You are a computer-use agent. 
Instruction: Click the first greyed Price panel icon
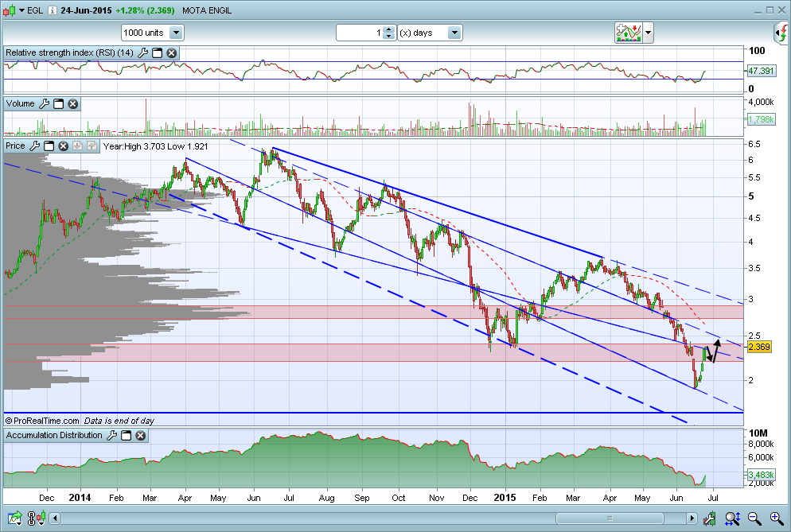77,146
